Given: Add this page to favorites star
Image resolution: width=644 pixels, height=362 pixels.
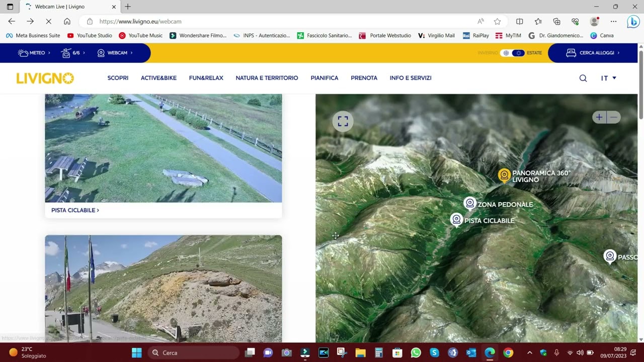Looking at the screenshot, I should click(x=497, y=21).
